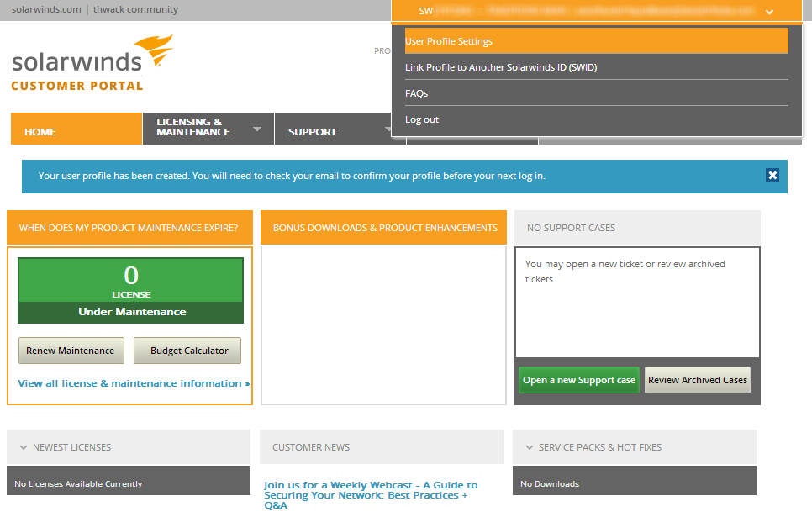The width and height of the screenshot is (812, 517).
Task: Visit the thwack community link
Action: coord(135,9)
